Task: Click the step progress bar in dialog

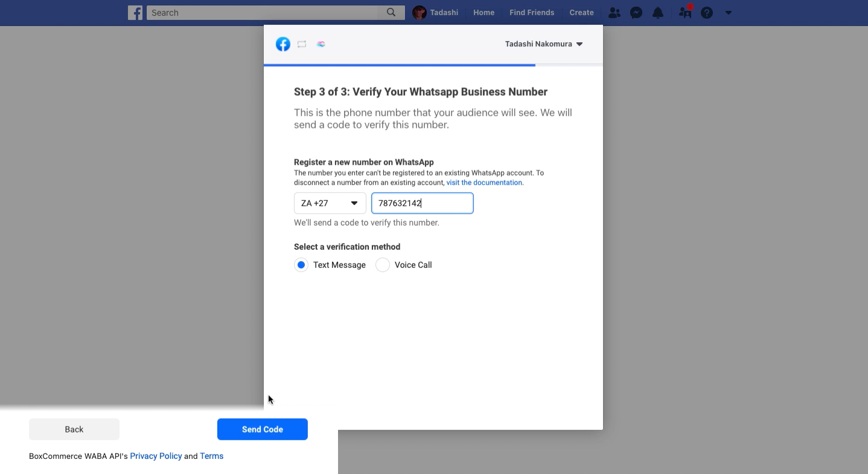Action: point(433,65)
